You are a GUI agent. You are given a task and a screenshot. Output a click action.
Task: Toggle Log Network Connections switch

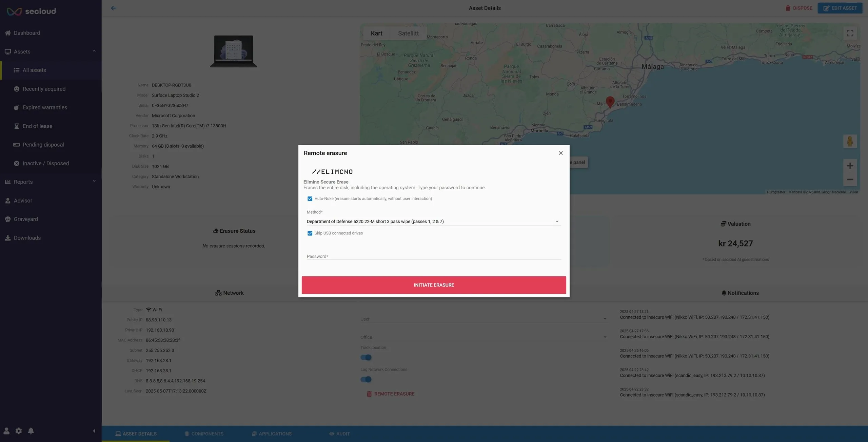tap(366, 379)
